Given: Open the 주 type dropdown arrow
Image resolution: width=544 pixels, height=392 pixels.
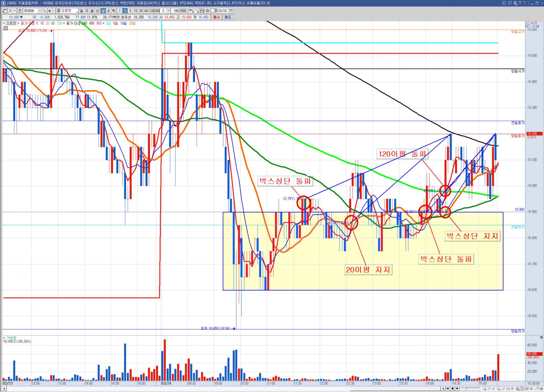Looking at the screenshot, I should point(15,11).
